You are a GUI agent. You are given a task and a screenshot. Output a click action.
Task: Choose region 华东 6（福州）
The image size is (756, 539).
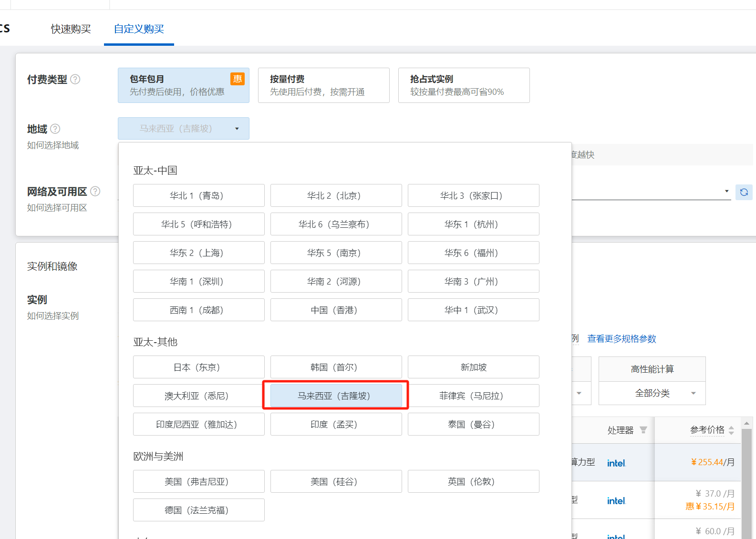click(x=474, y=253)
